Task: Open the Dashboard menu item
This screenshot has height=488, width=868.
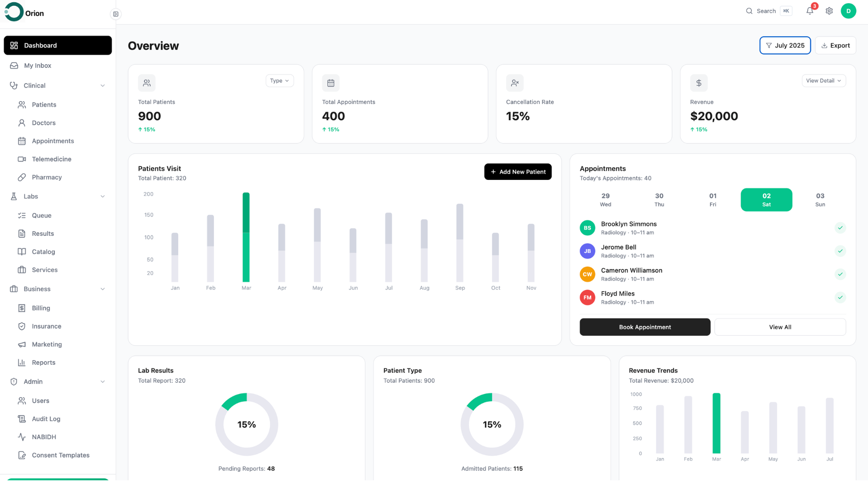Action: click(58, 46)
